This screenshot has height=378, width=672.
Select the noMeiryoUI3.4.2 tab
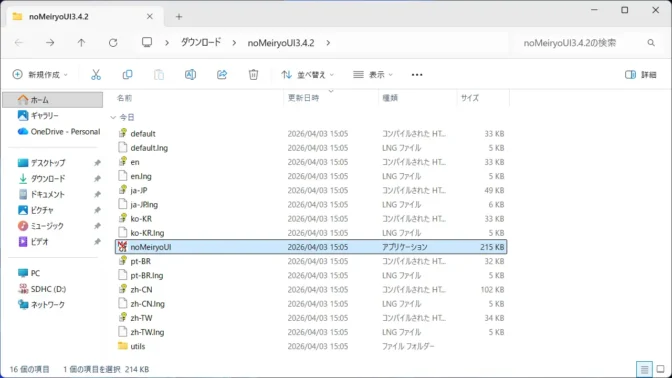(x=85, y=16)
